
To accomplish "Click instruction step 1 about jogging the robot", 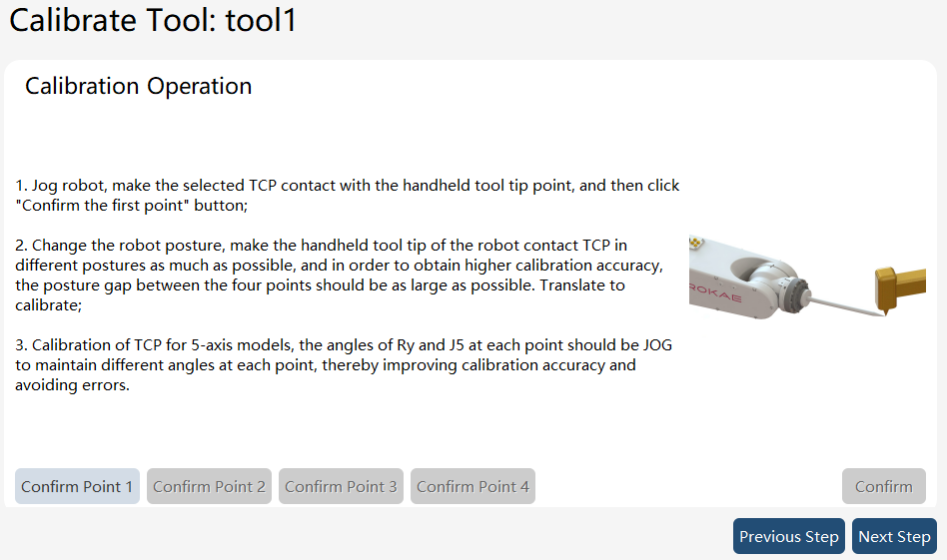I will click(348, 195).
